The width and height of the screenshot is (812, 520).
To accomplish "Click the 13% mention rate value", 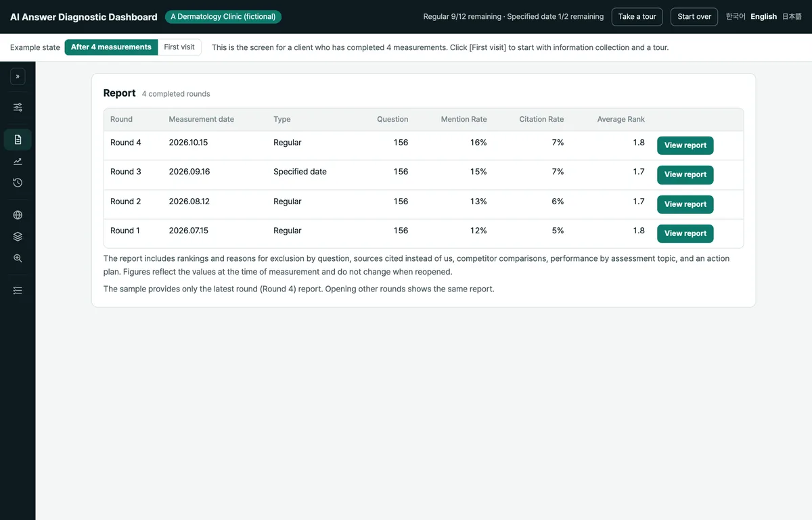I will pyautogui.click(x=478, y=202).
